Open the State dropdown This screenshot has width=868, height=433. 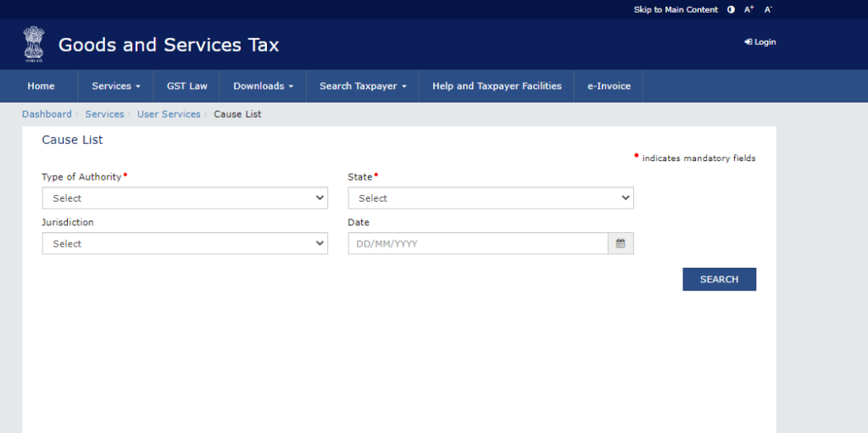[491, 197]
